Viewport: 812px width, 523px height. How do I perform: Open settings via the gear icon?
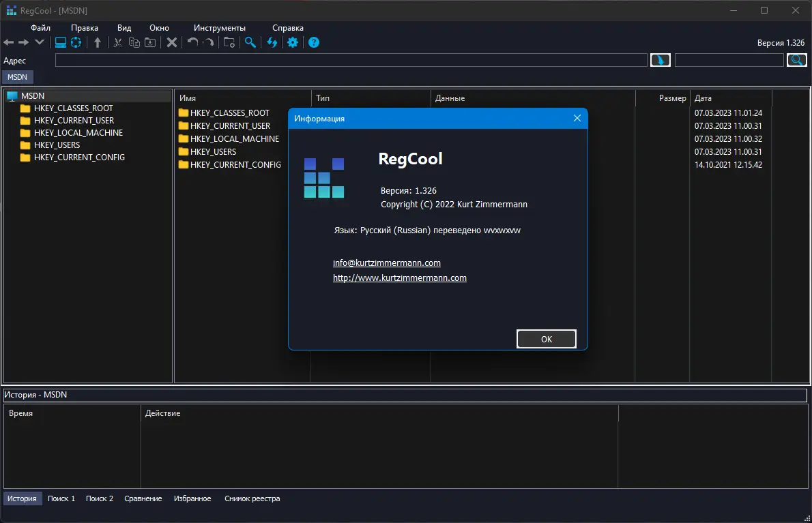[293, 42]
